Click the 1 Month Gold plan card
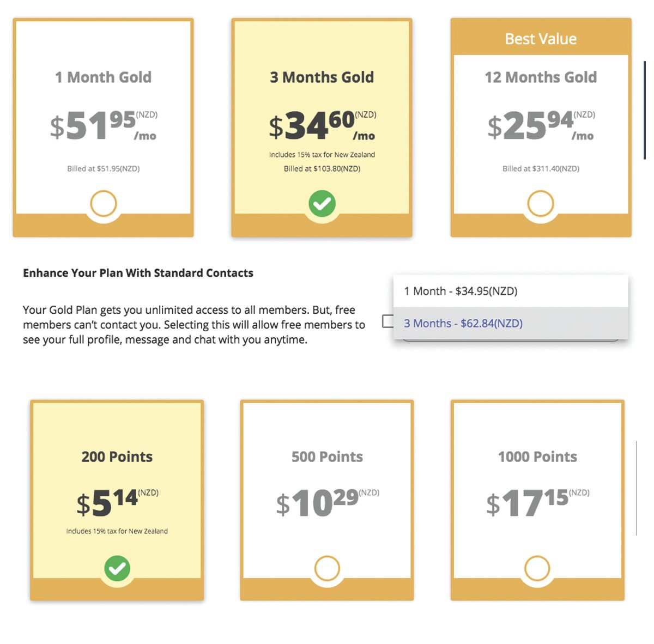Image resolution: width=654 pixels, height=644 pixels. click(103, 127)
